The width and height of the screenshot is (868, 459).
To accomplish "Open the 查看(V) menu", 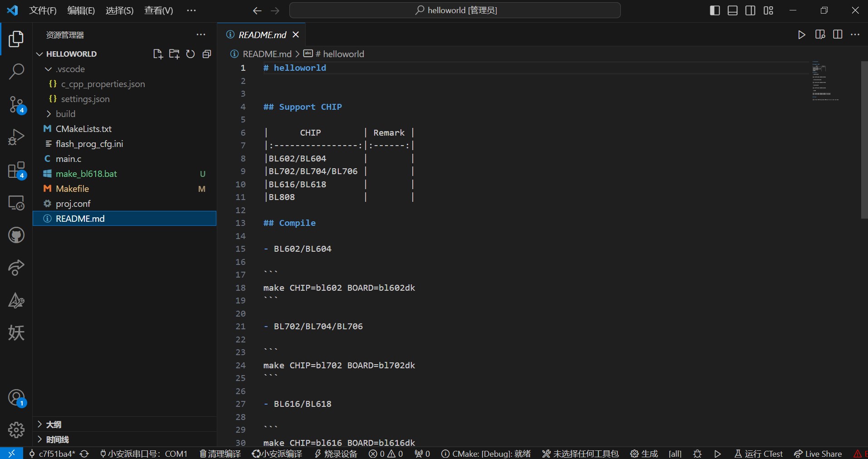I will [x=159, y=10].
